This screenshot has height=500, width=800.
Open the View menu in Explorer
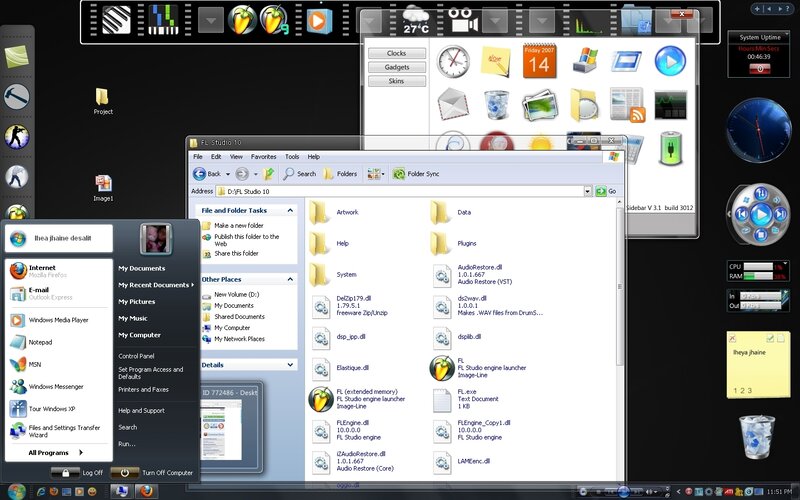(236, 157)
